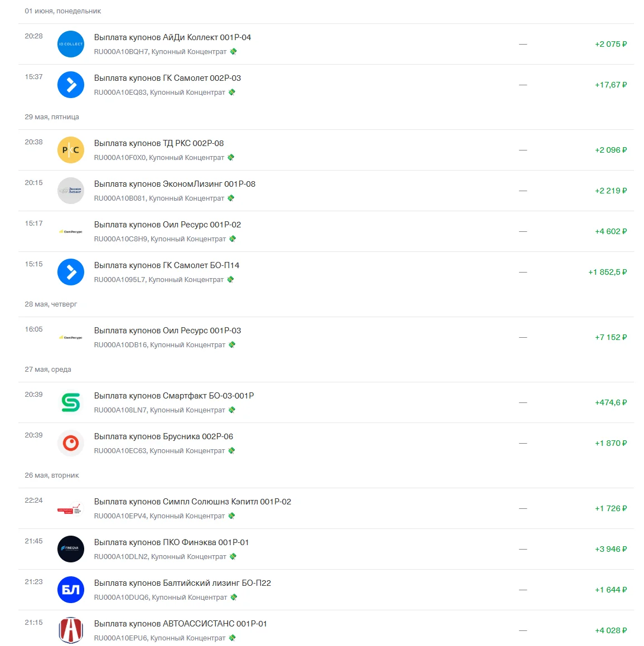Click date header '29 мая, пятница'
Viewport: 644px width, 646px height.
coord(51,117)
